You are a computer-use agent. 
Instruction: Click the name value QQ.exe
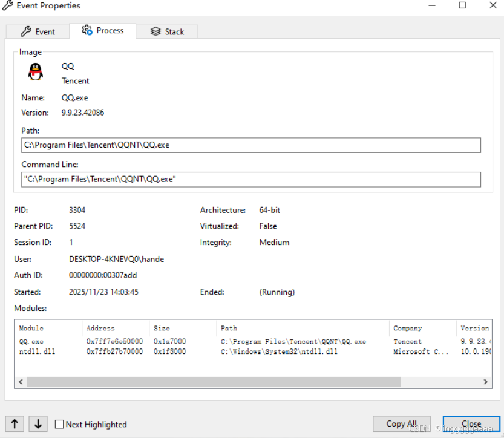point(74,98)
